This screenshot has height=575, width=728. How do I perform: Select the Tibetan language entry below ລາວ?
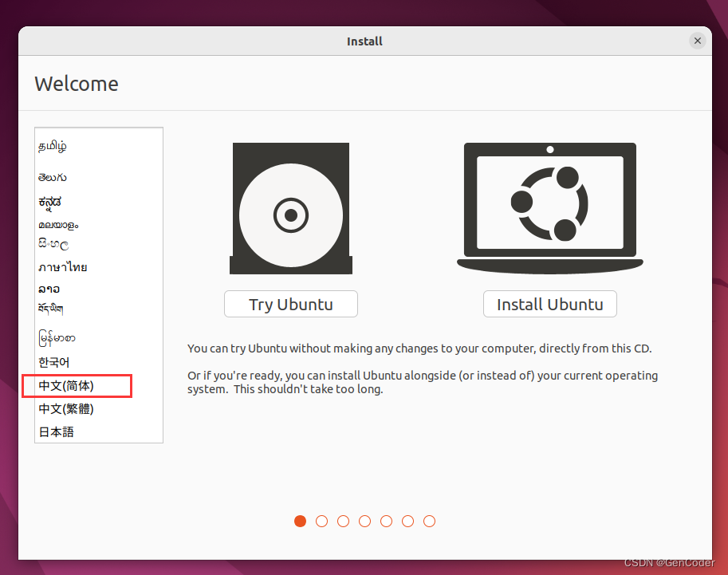pyautogui.click(x=50, y=309)
